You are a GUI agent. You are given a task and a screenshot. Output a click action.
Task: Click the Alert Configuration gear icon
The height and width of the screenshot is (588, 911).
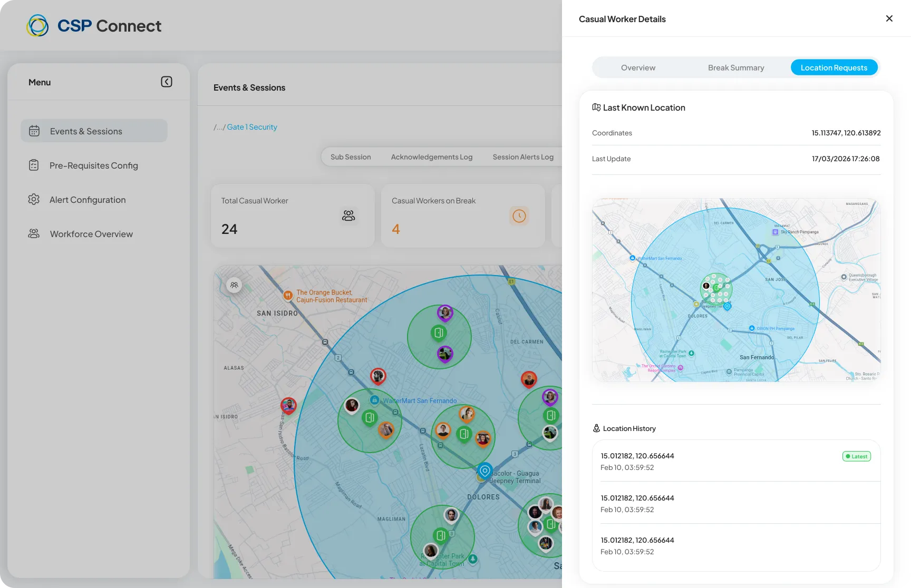34,199
